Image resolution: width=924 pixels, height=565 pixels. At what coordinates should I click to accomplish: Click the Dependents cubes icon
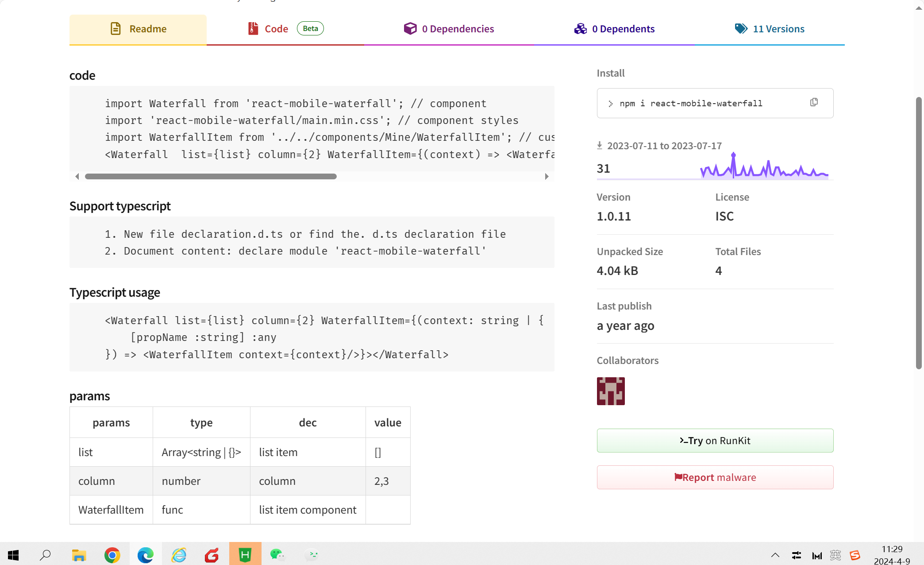tap(580, 29)
